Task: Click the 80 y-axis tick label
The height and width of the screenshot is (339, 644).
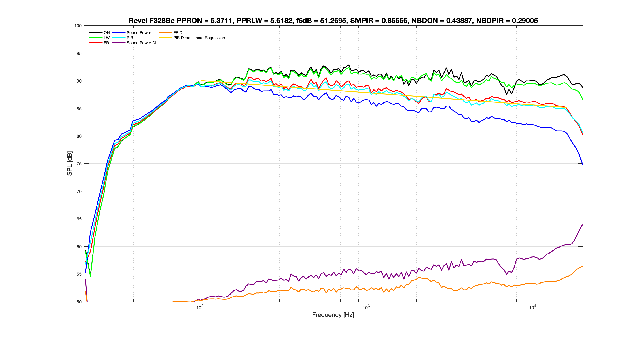Action: 79,136
